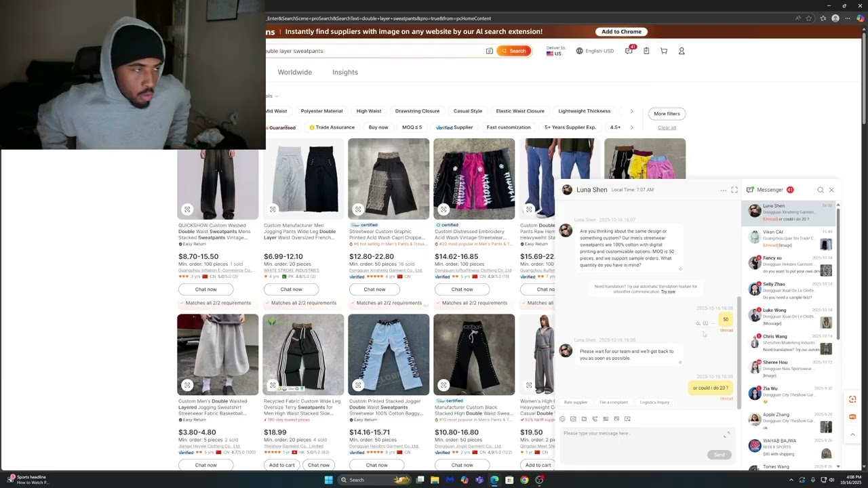The image size is (868, 488).
Task: Show hidden system tray icons
Action: tap(791, 480)
